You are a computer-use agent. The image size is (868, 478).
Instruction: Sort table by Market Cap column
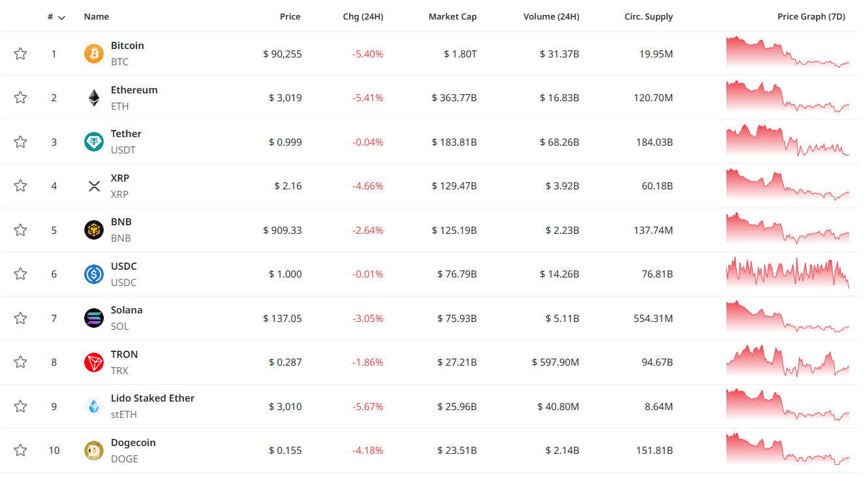(452, 17)
